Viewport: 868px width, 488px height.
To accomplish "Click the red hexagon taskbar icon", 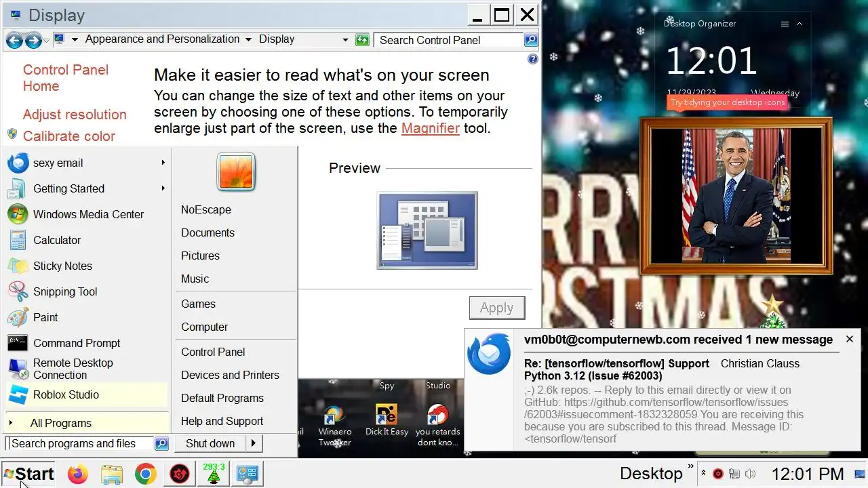I will [179, 474].
